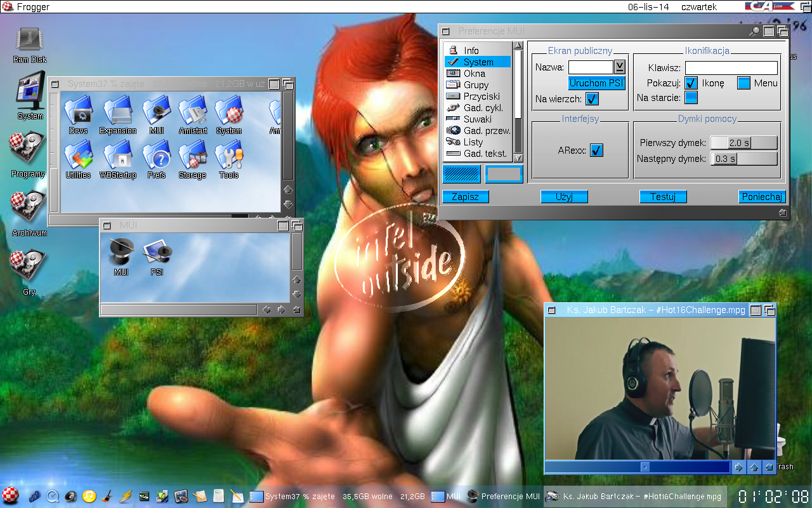Screen dimensions: 812x508
Task: Select Gad. tekst. page in list
Action: (478, 153)
